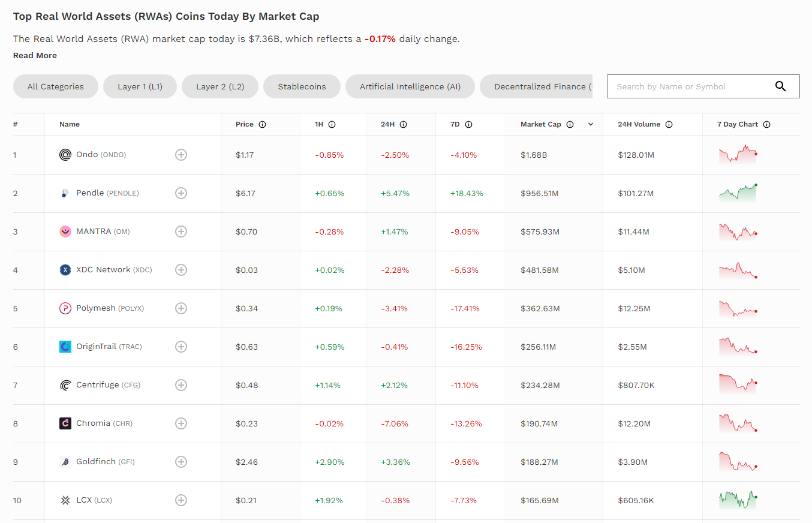Select the All Categories filter
This screenshot has width=812, height=523.
[x=56, y=86]
